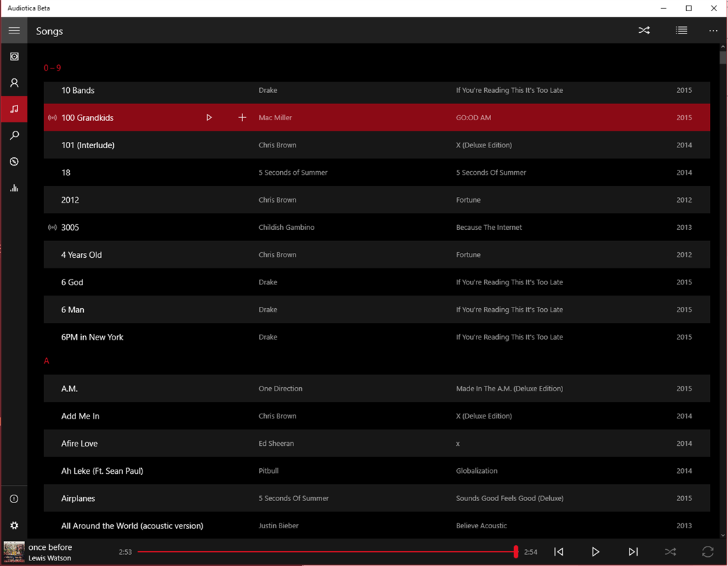
Task: Open the Albums view in sidebar
Action: click(15, 57)
